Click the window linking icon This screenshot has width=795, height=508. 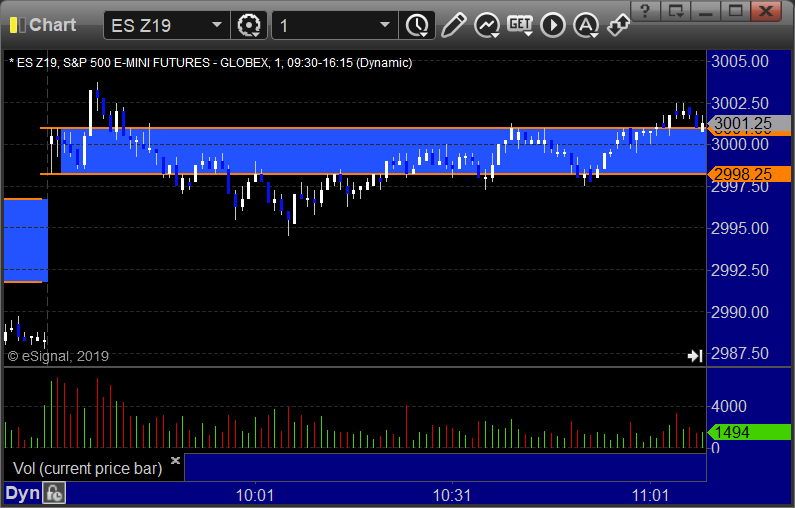[619, 24]
